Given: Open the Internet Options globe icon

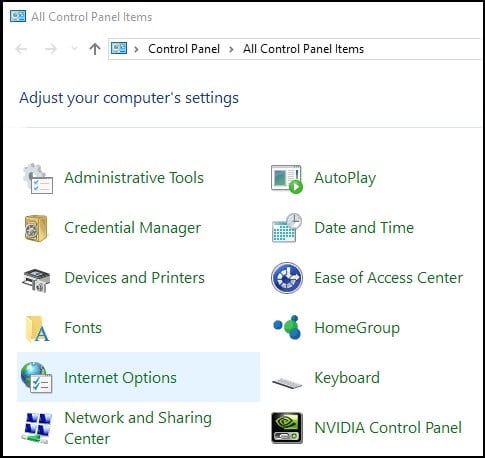Looking at the screenshot, I should [x=36, y=378].
